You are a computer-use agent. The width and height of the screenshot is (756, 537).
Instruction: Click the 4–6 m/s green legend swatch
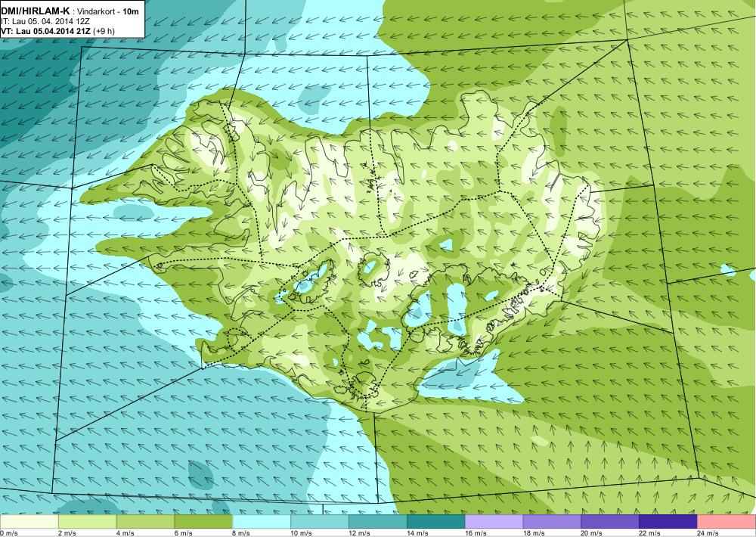[x=145, y=522]
